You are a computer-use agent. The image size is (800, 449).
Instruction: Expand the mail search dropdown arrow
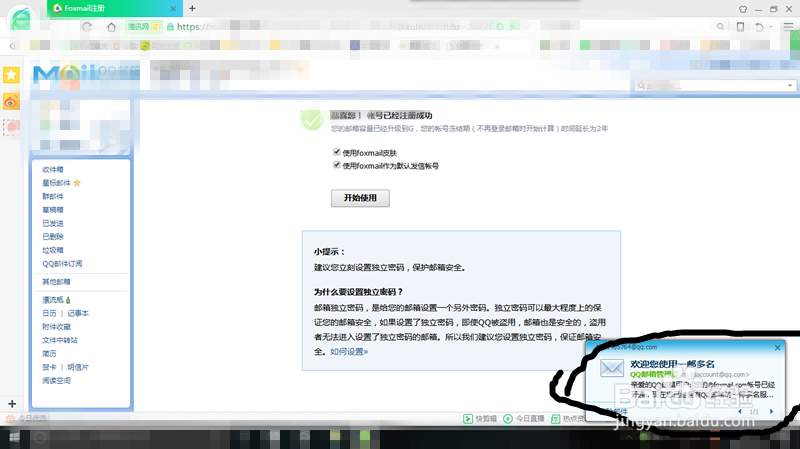coord(790,85)
